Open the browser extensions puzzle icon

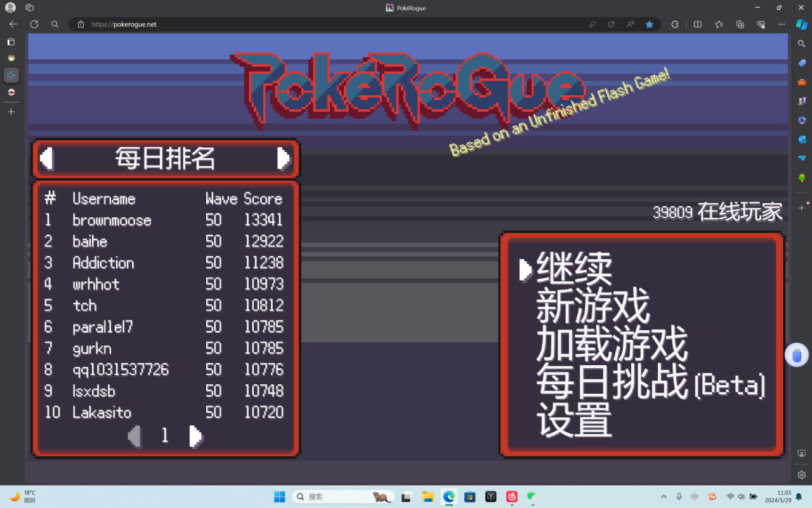(x=675, y=24)
